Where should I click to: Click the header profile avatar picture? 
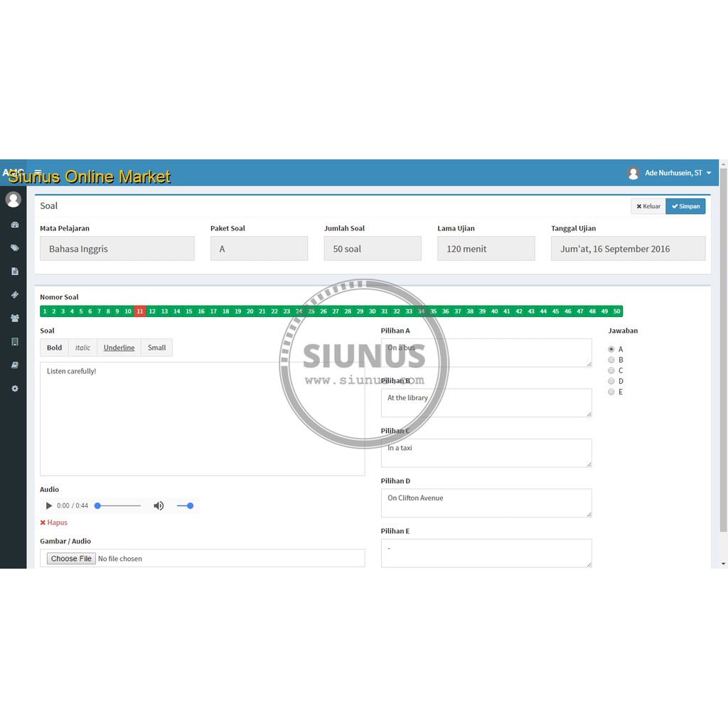click(633, 173)
